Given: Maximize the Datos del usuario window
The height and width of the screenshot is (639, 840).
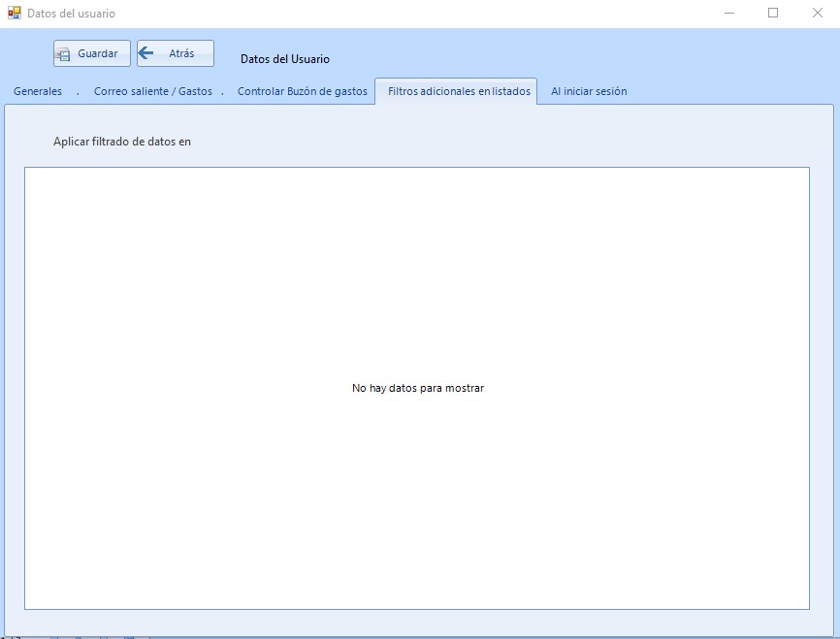Looking at the screenshot, I should pos(773,13).
